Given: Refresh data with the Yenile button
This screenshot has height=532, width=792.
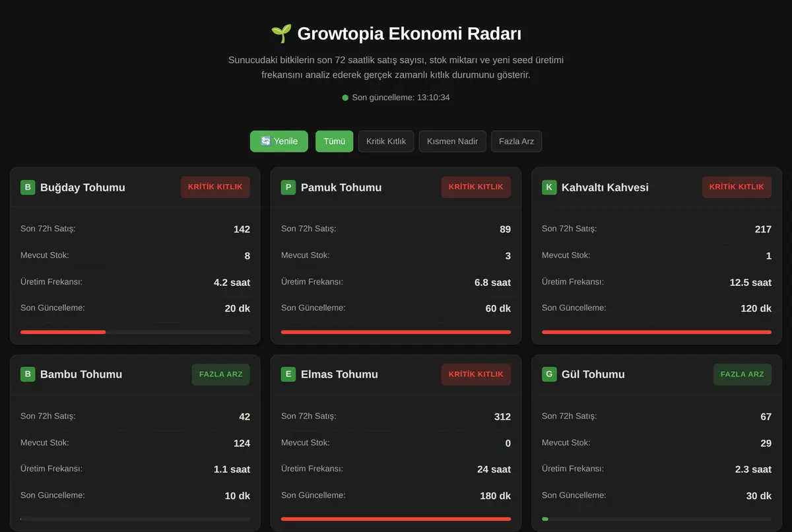Looking at the screenshot, I should pyautogui.click(x=279, y=141).
